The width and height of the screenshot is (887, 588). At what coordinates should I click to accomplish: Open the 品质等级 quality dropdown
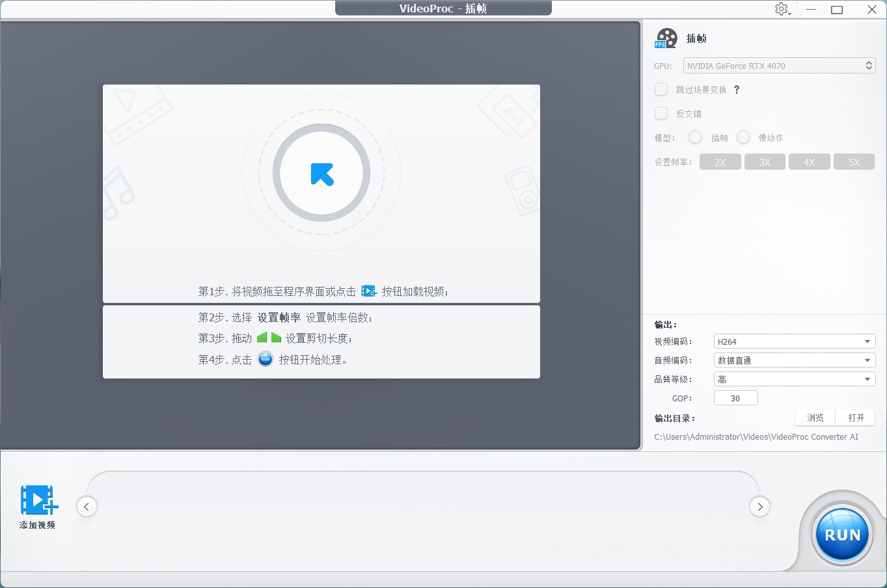tap(794, 379)
